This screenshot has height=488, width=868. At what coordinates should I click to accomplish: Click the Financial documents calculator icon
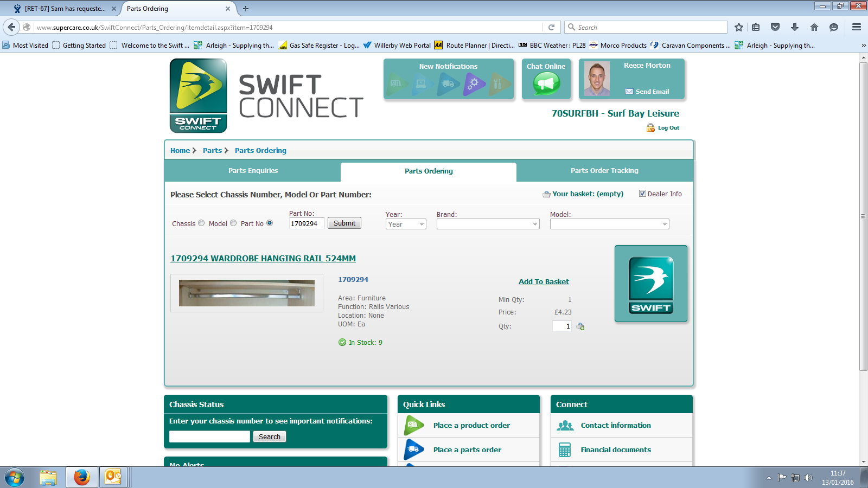pos(565,450)
